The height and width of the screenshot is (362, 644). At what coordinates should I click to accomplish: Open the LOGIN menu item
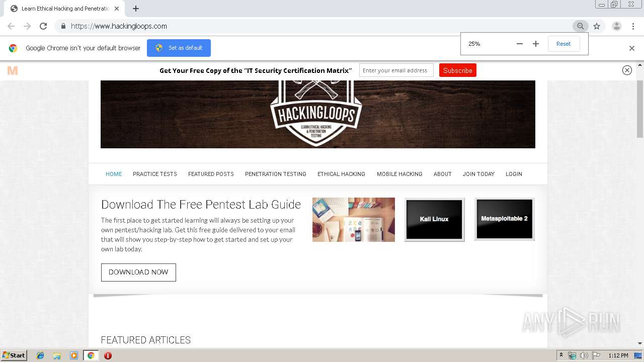pyautogui.click(x=514, y=174)
